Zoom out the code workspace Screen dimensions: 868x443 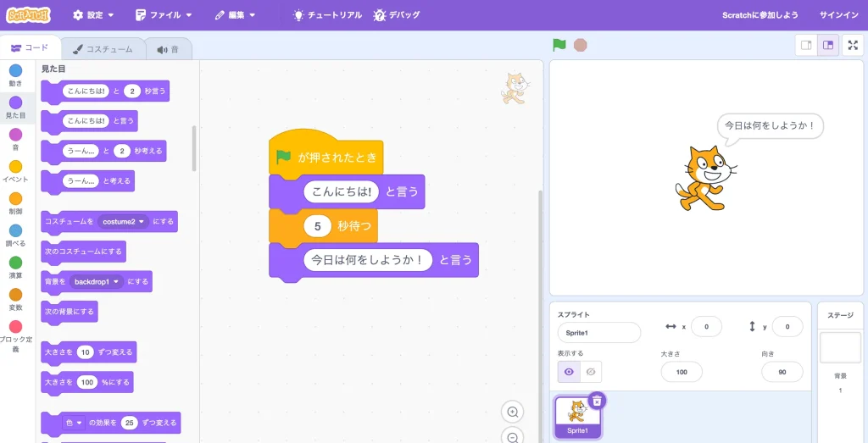coord(513,437)
